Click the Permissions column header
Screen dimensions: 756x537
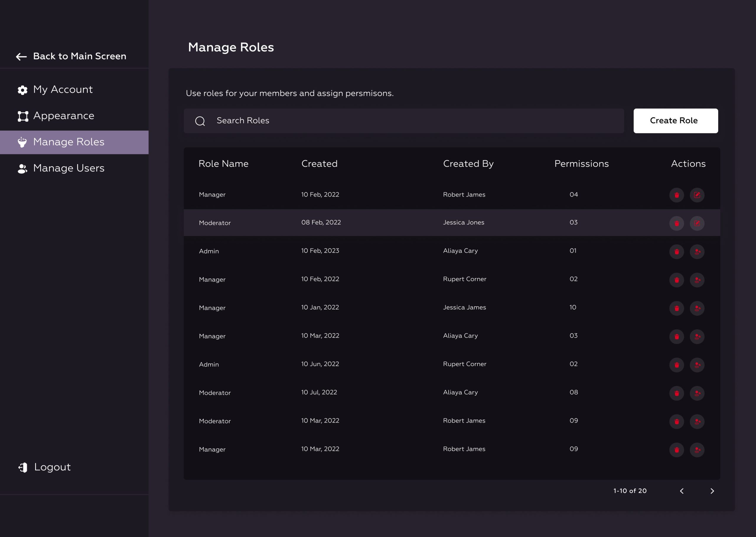click(x=581, y=164)
